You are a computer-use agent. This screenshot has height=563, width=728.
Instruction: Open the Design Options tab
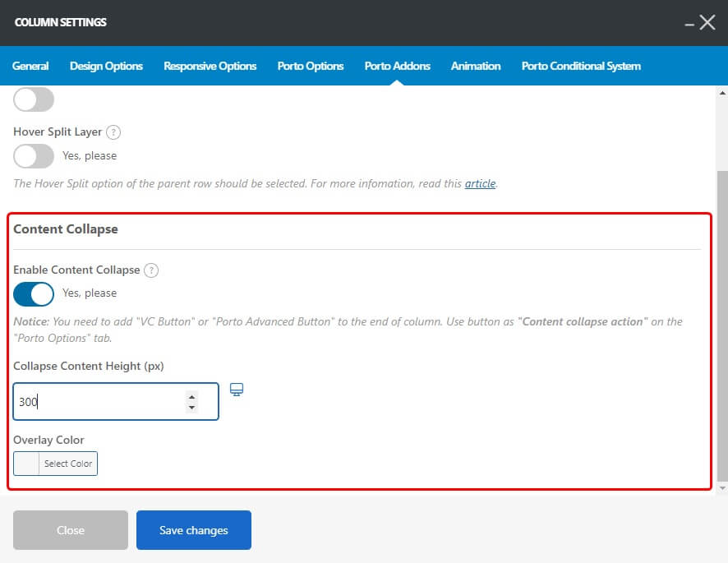tap(106, 66)
